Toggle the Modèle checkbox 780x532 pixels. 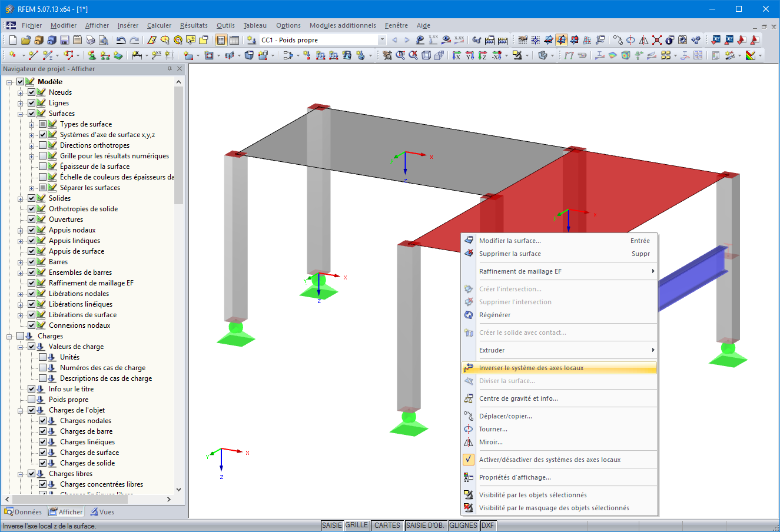(21, 82)
